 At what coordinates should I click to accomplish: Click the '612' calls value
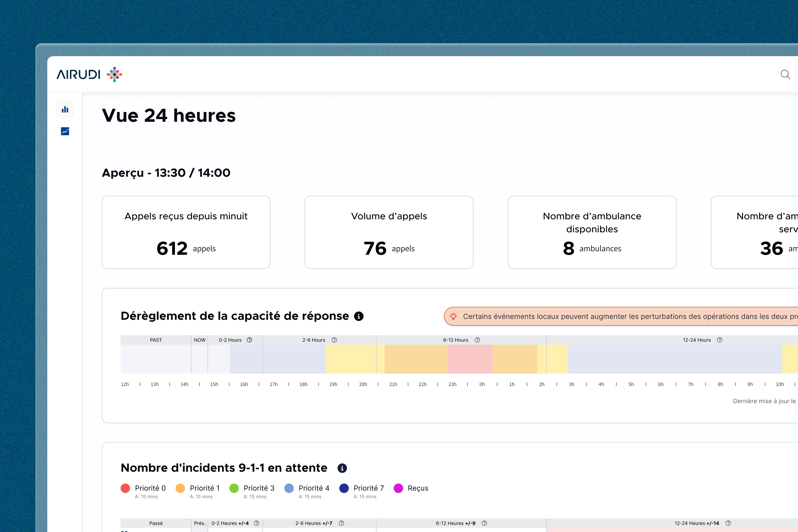pos(172,248)
